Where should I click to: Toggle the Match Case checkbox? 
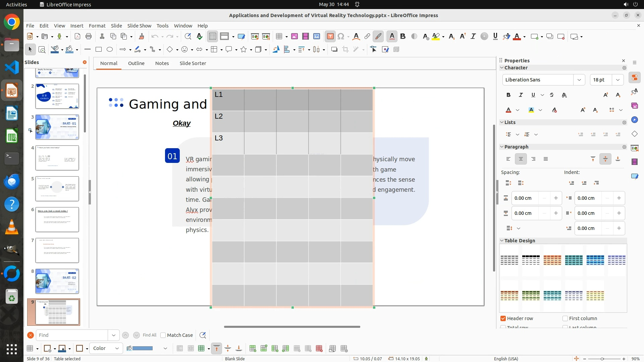(x=163, y=335)
